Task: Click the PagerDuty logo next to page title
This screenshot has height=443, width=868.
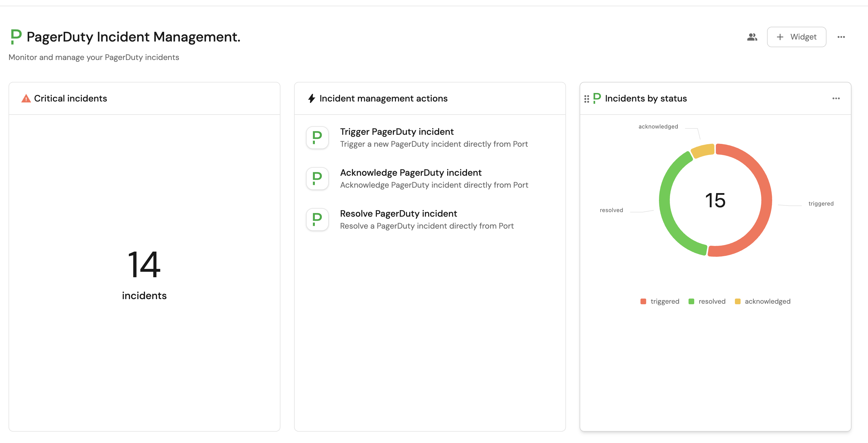Action: coord(16,36)
